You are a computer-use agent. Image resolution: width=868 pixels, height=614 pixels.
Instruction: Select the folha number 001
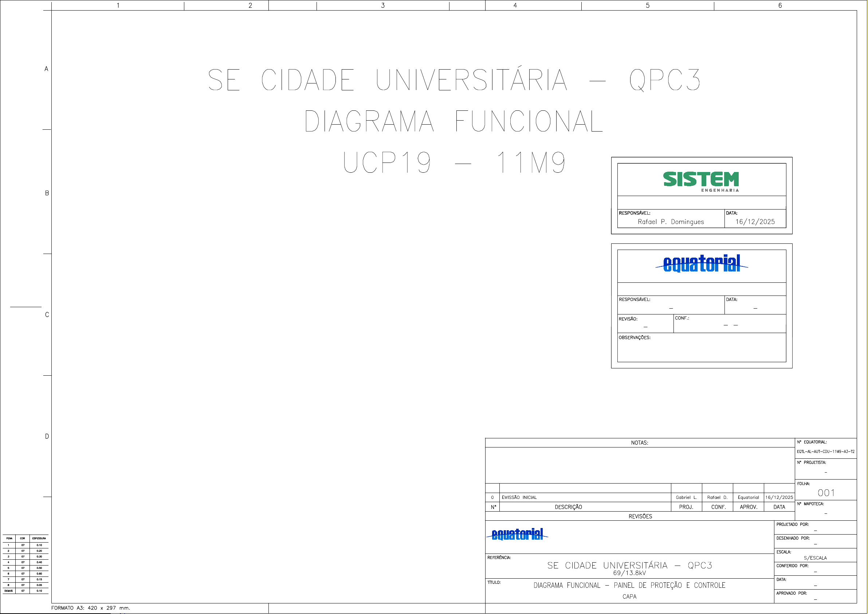826,493
